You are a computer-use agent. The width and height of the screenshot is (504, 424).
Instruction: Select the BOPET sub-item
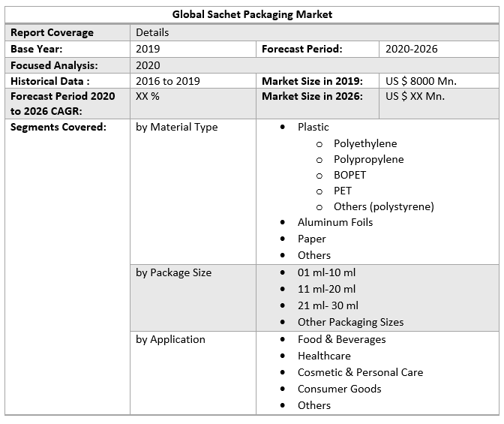coord(350,175)
